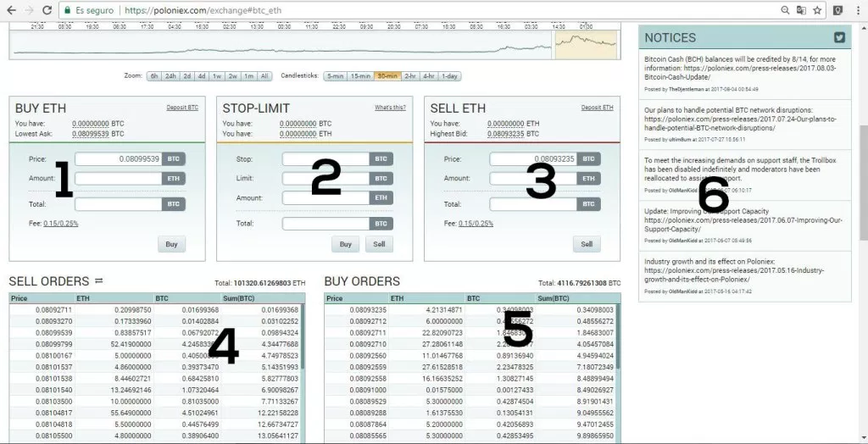Viewport: 868px width, 444px height.
Task: Set chart zoom to 2d
Action: click(x=187, y=76)
